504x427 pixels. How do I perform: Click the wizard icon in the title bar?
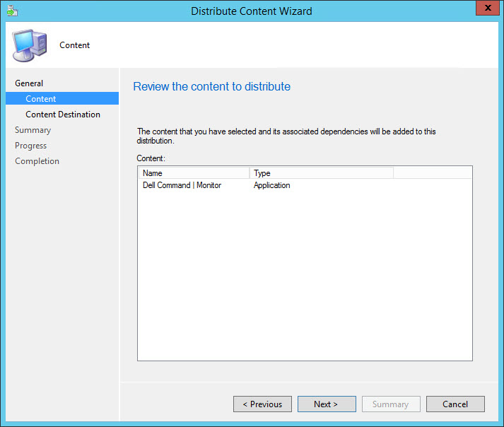tap(12, 11)
